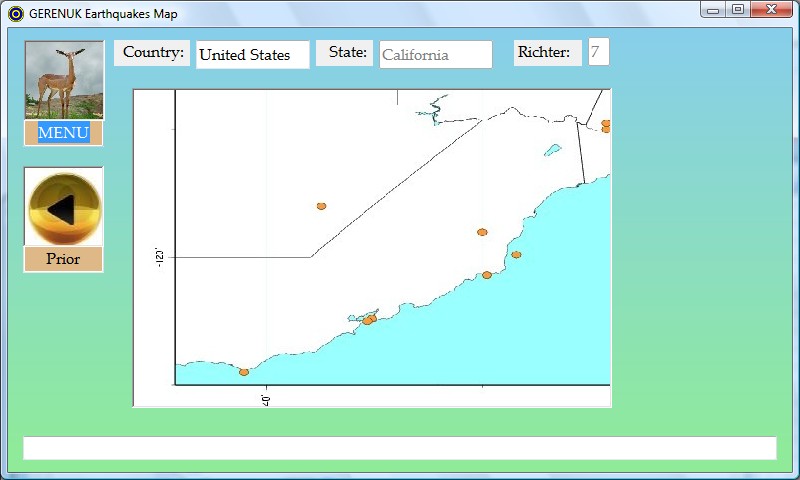Maximize the Earthquakes Map window
Image resolution: width=800 pixels, height=480 pixels.
pos(738,10)
